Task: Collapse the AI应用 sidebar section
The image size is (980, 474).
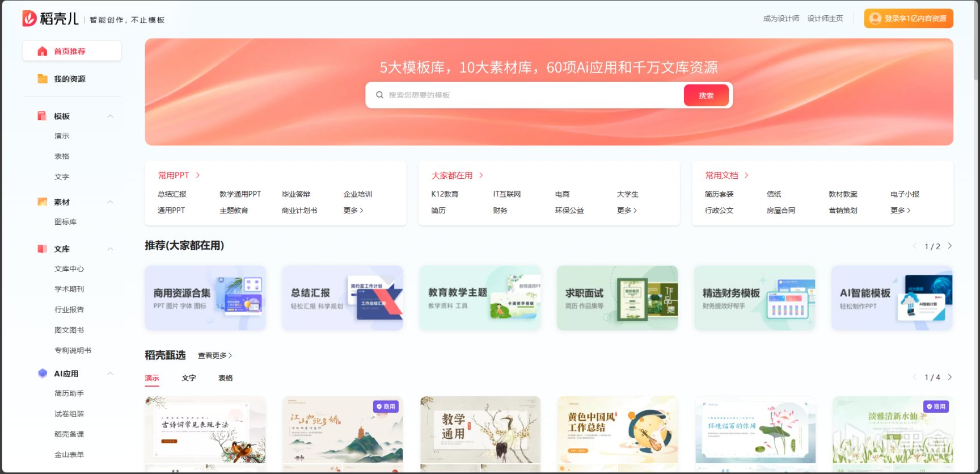Action: (x=110, y=374)
